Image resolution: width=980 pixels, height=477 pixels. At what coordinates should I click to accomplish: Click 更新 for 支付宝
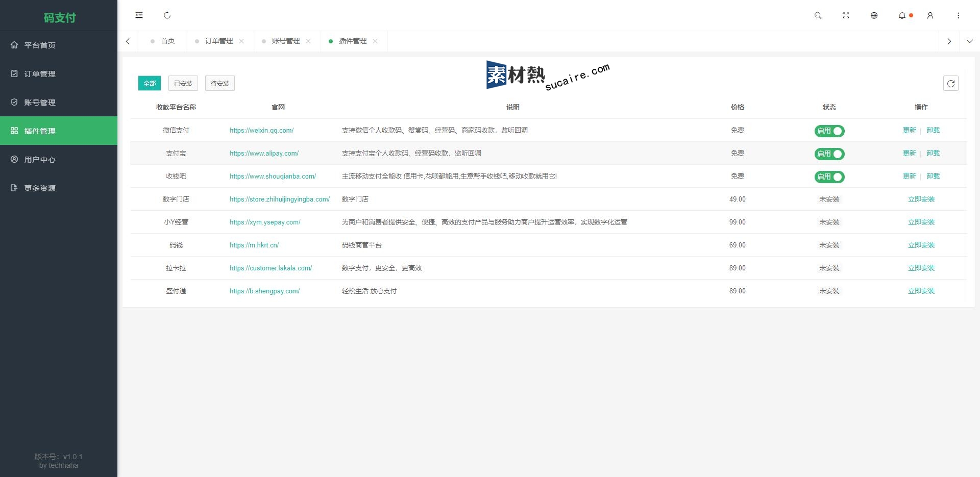pos(910,153)
